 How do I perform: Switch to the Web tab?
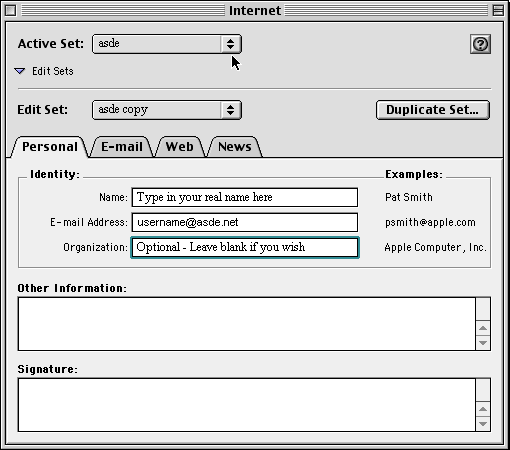coord(180,147)
